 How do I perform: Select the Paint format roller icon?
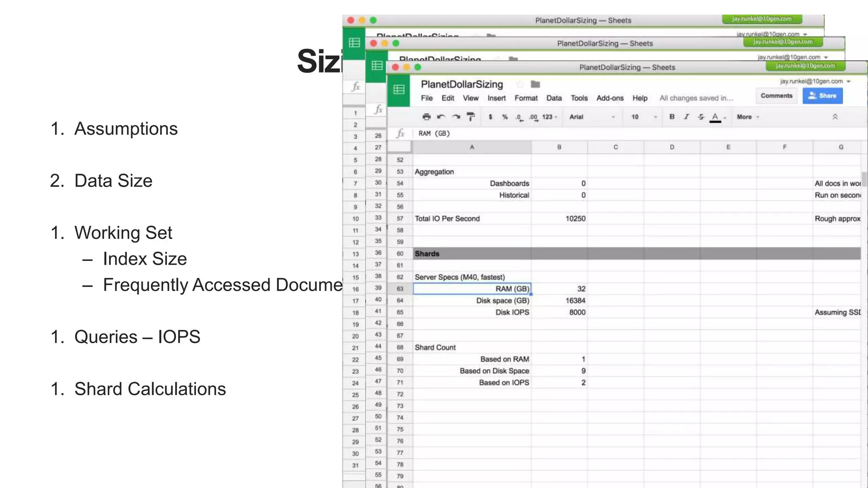click(471, 117)
